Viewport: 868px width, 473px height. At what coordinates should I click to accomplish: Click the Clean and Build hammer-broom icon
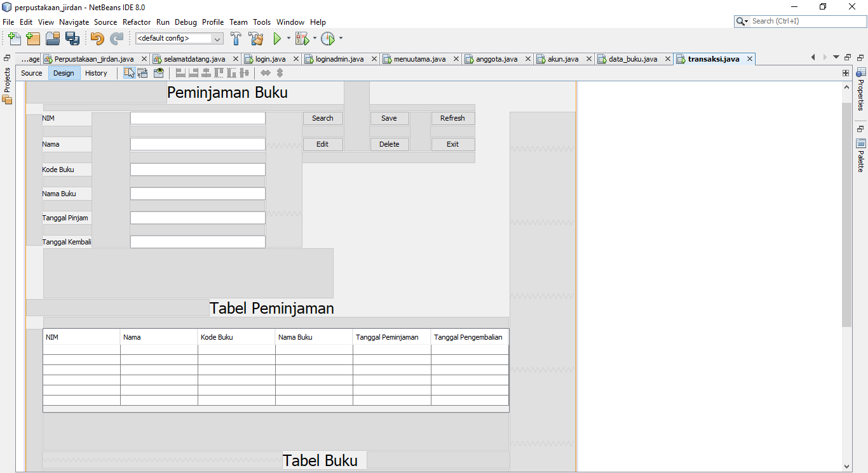tap(255, 38)
